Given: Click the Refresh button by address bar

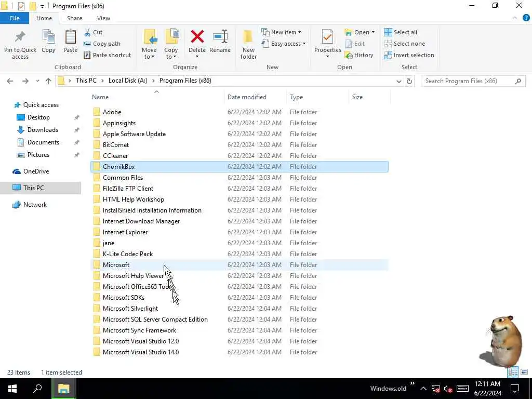Looking at the screenshot, I should 409,81.
